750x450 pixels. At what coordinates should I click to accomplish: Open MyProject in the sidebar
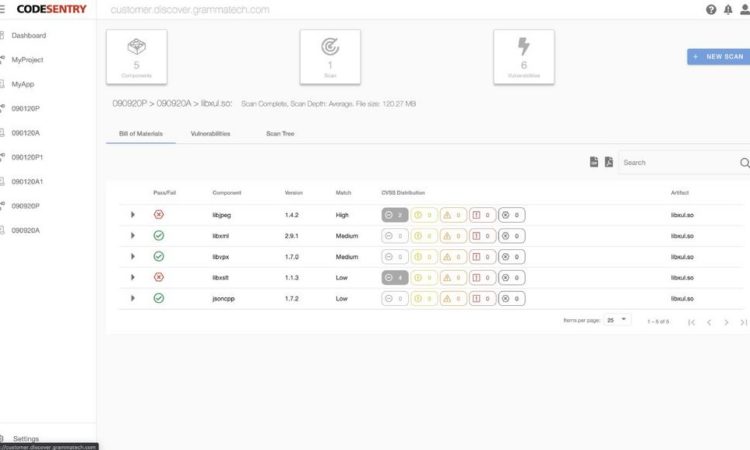pyautogui.click(x=27, y=60)
